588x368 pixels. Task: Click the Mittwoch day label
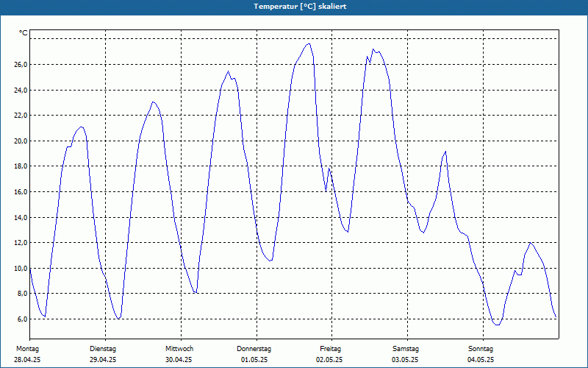179,349
